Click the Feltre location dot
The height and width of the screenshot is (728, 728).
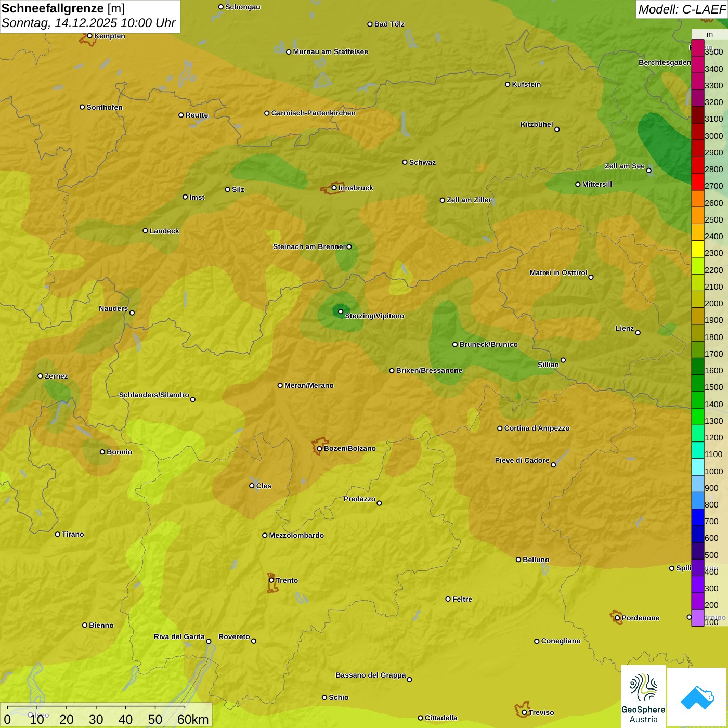(448, 599)
